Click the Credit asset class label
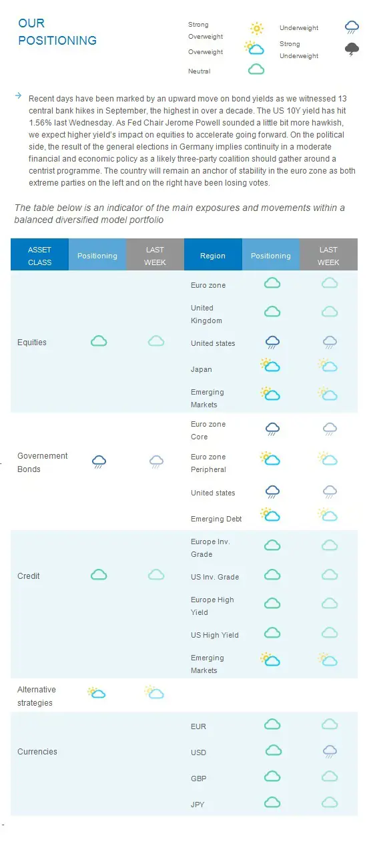367x868 pixels. coord(29,576)
